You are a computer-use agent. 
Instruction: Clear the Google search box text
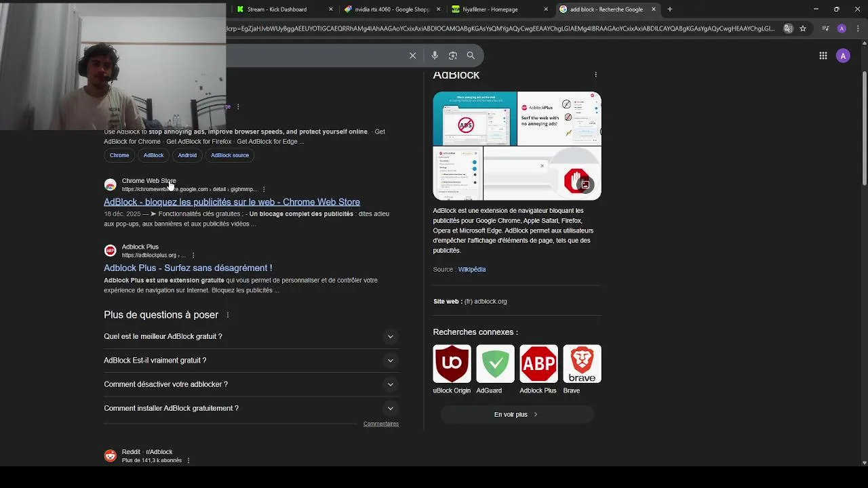tap(412, 56)
